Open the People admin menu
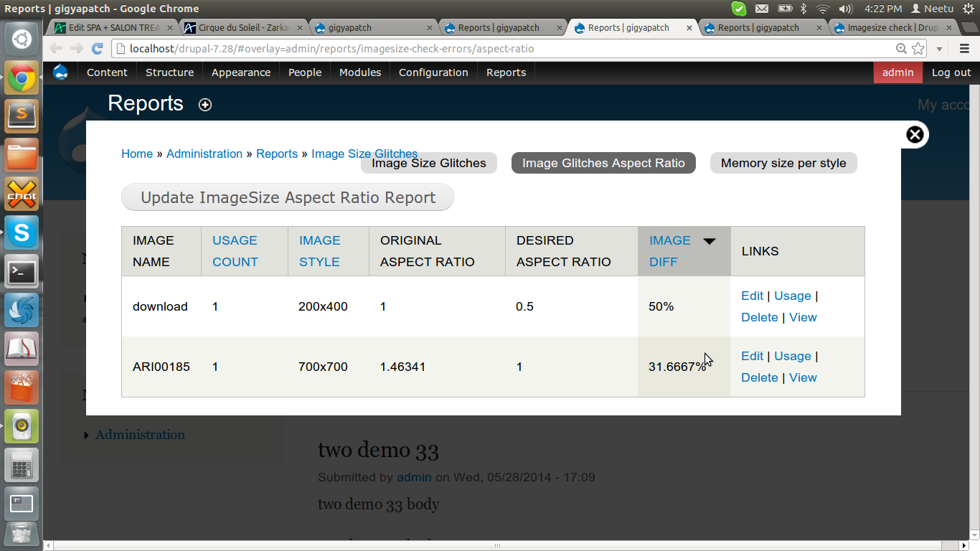The width and height of the screenshot is (980, 551). (305, 72)
